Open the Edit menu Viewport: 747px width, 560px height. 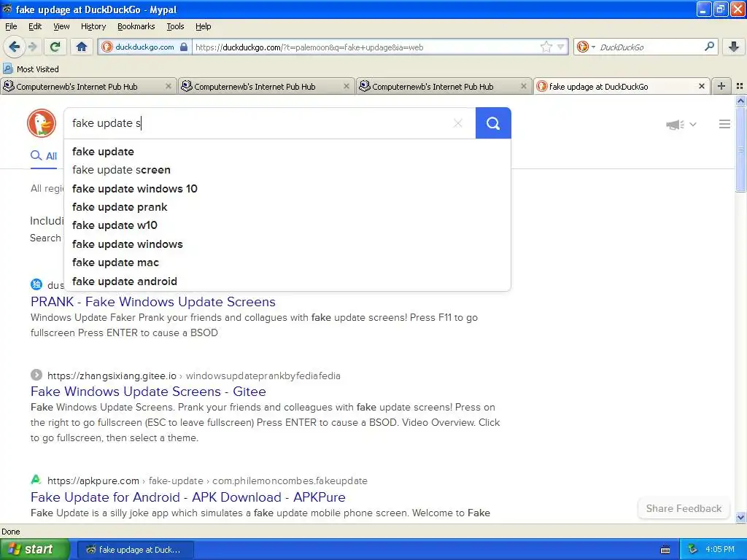point(35,26)
